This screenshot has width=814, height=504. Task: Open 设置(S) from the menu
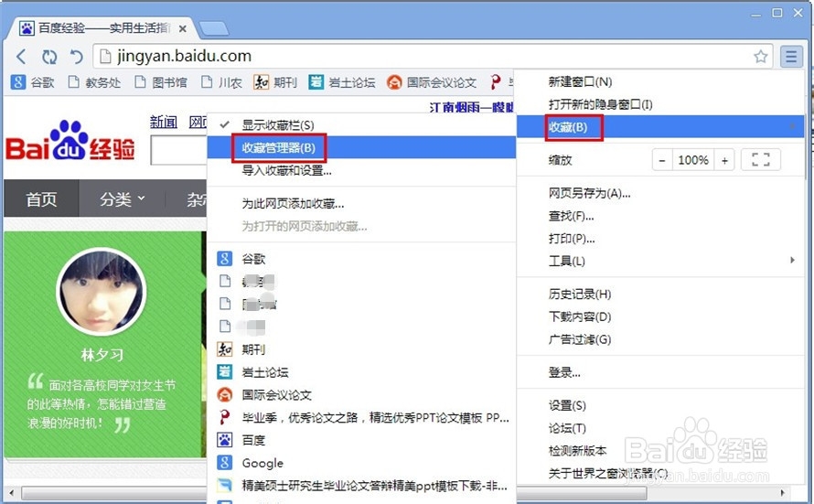tap(660, 405)
